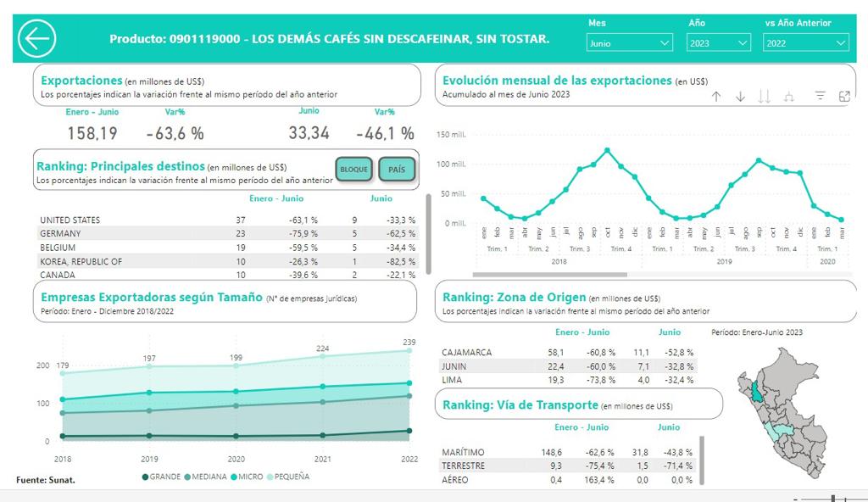Select UNITED STATES row in destinations ranking
This screenshot has width=868, height=502.
click(x=70, y=220)
